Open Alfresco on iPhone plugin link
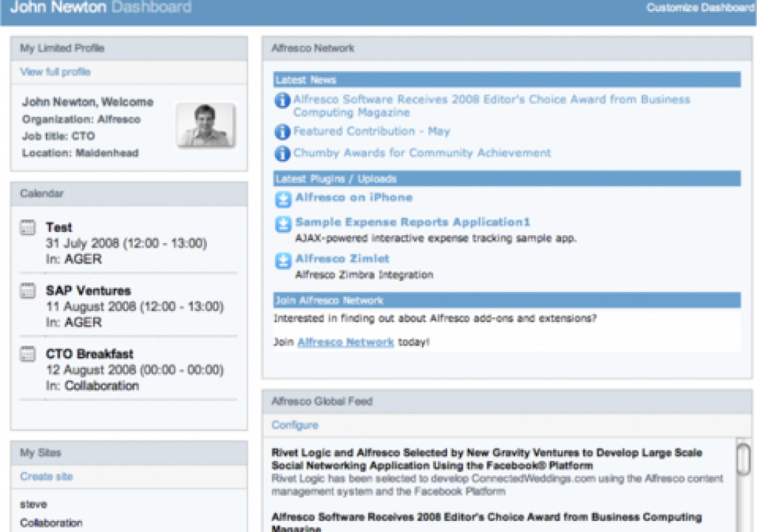The height and width of the screenshot is (532, 757). click(x=354, y=197)
